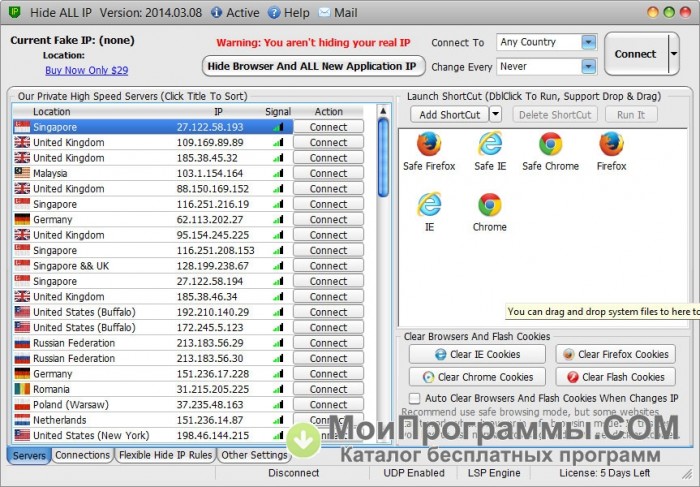
Task: Open the Flexible Hide IP Rules tab
Action: [165, 455]
